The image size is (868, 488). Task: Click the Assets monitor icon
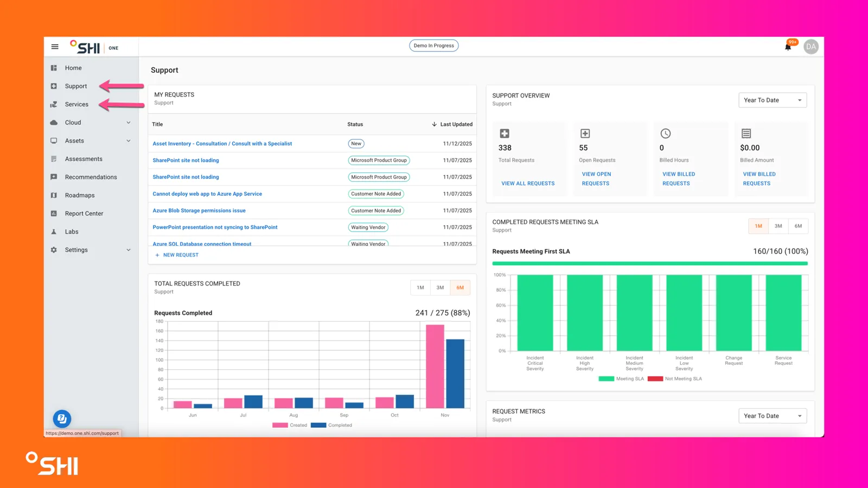click(x=54, y=141)
